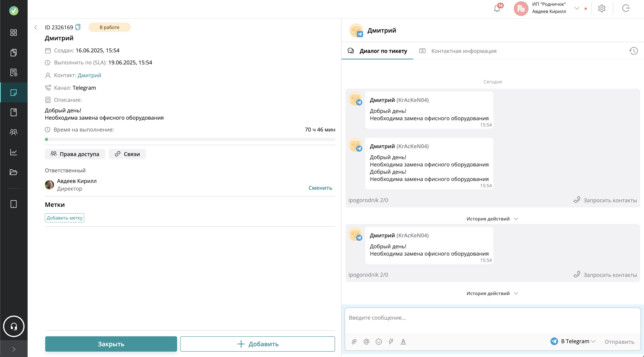
Task: Focus the Введите сообщение input field
Action: pos(492,318)
